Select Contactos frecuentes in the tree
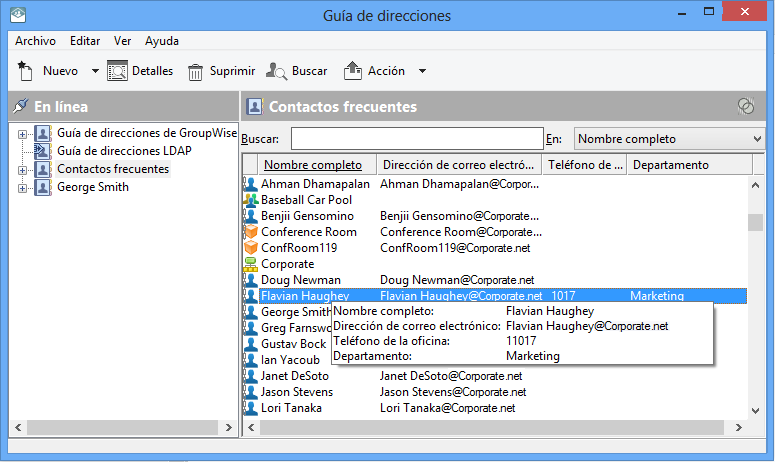775x462 pixels. pos(113,169)
